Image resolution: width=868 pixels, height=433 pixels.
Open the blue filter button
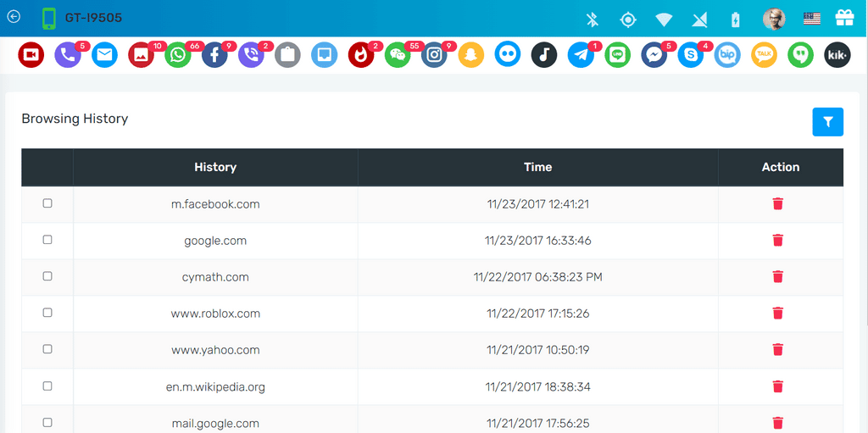point(828,122)
